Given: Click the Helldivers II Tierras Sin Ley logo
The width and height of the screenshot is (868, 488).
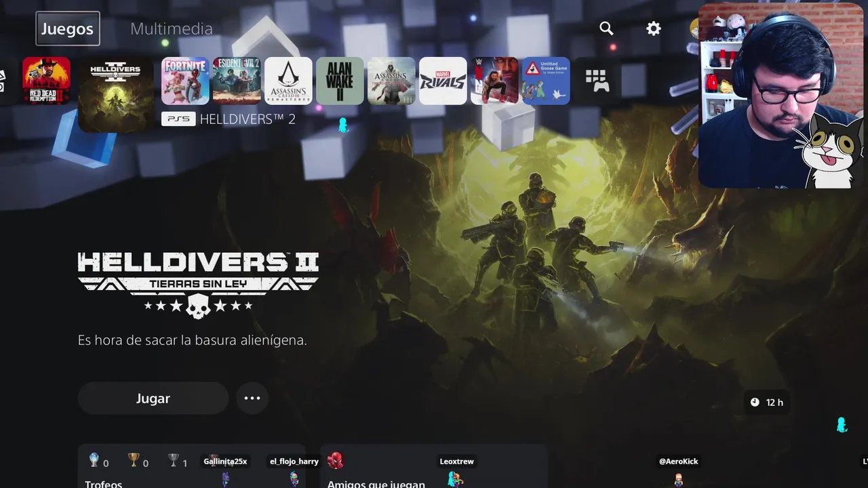Looking at the screenshot, I should pos(198,285).
